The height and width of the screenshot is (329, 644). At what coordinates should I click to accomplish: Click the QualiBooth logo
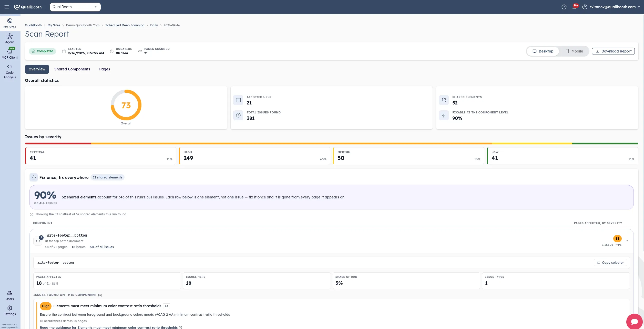click(28, 7)
